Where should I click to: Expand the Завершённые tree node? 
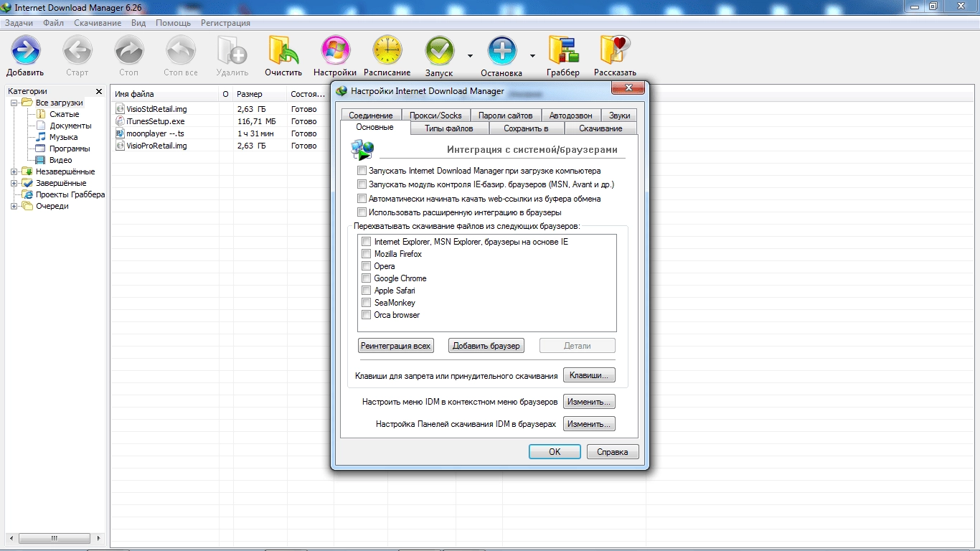click(14, 183)
